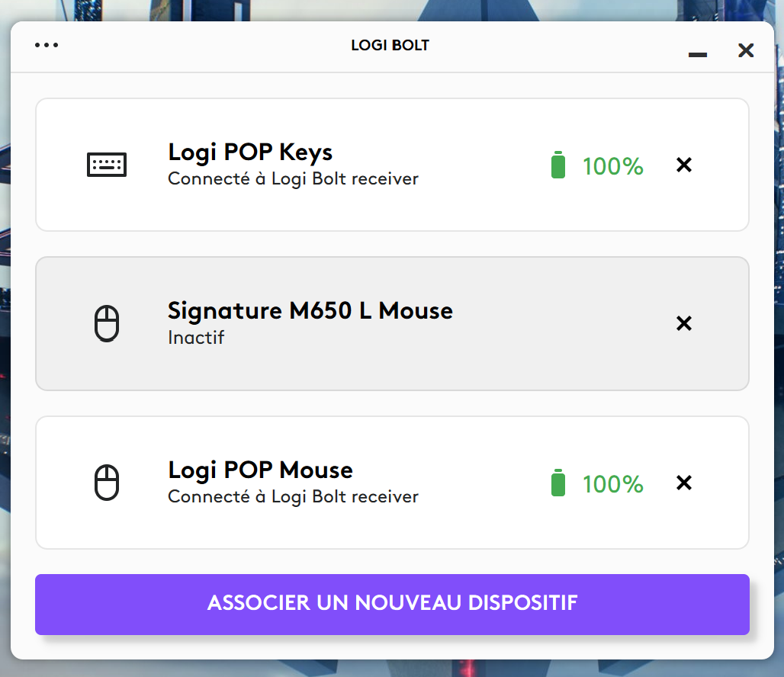Screen dimensions: 784x677
Task: Remove the Signature M650 L Mouse device
Action: pos(684,323)
